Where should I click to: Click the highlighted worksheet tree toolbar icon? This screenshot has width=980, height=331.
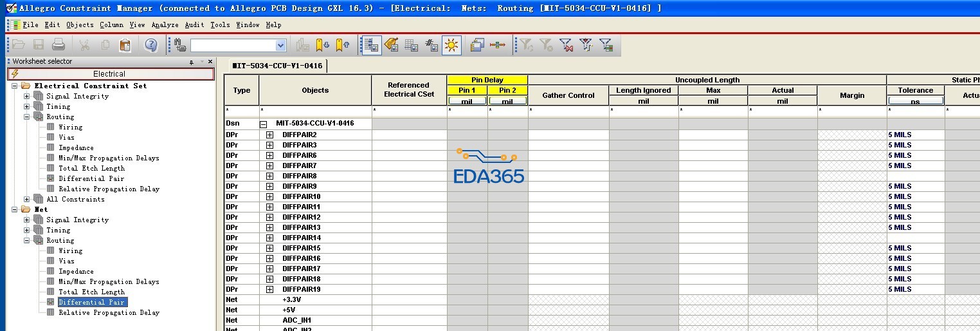371,45
